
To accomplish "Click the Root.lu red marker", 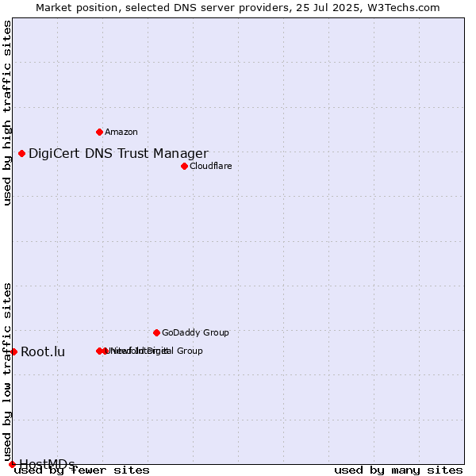I will pos(13,351).
